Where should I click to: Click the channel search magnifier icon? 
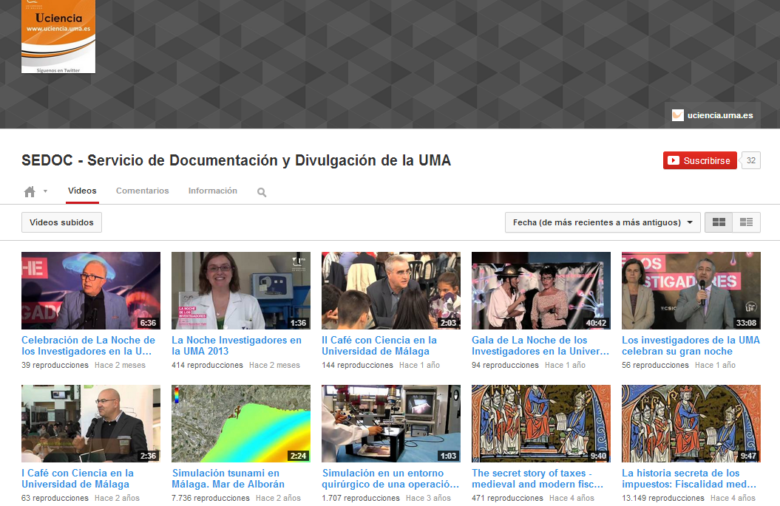pos(262,192)
